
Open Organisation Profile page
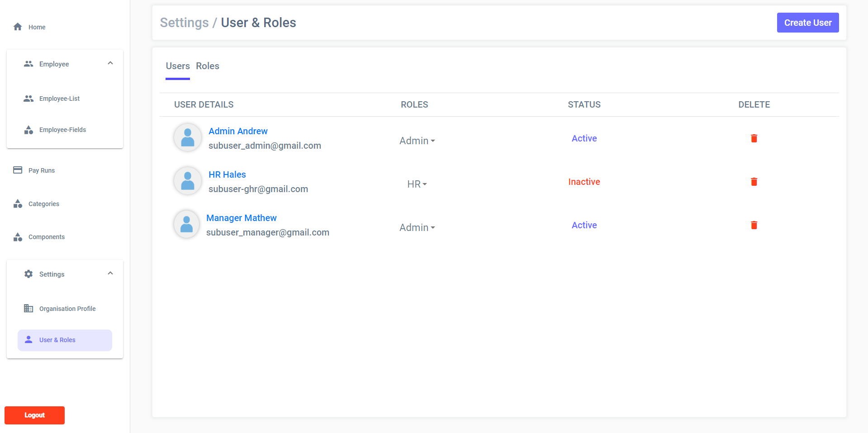pos(67,309)
